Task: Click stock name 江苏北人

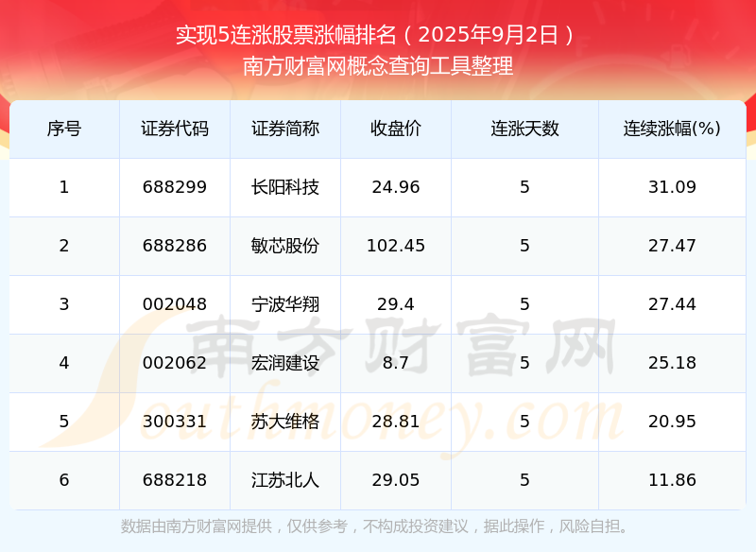Action: pos(285,480)
